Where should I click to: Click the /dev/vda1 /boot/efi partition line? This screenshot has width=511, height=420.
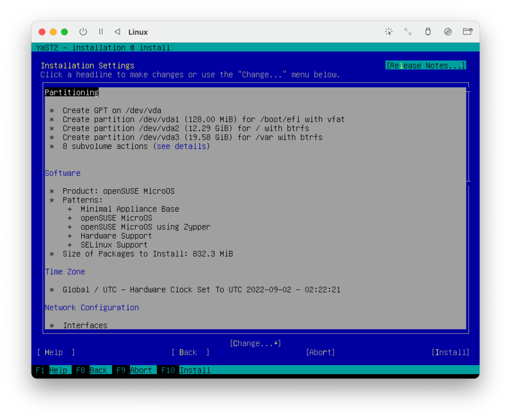pos(204,120)
